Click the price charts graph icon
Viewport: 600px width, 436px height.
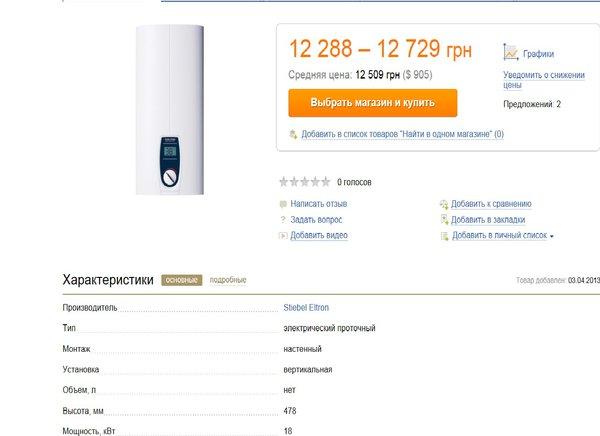tap(510, 53)
